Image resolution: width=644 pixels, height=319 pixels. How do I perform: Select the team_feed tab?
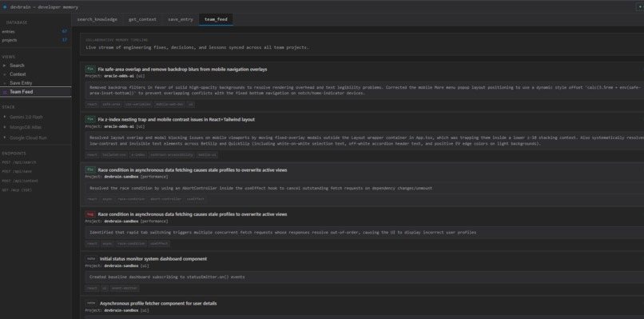pyautogui.click(x=216, y=19)
